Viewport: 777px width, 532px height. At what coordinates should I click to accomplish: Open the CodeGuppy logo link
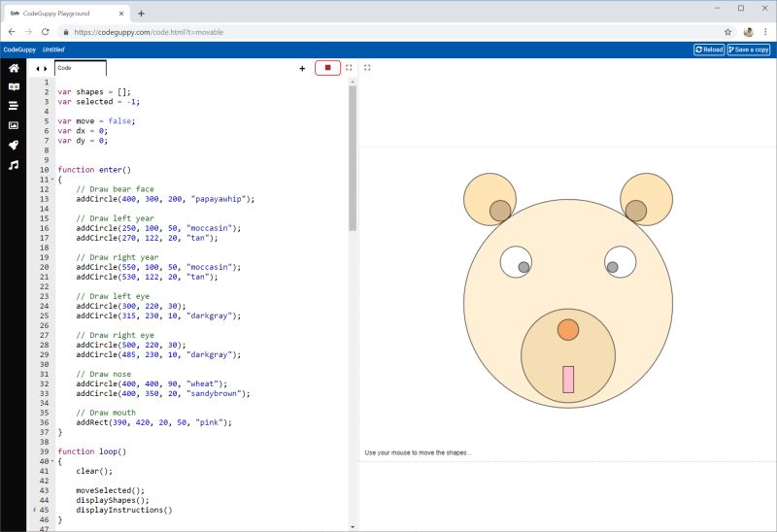(x=19, y=50)
